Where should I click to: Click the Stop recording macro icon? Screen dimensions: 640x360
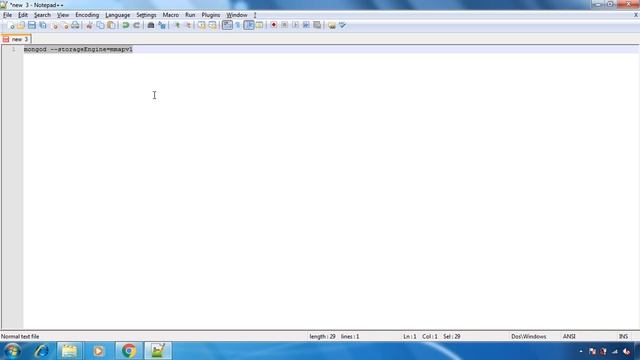coord(284,25)
